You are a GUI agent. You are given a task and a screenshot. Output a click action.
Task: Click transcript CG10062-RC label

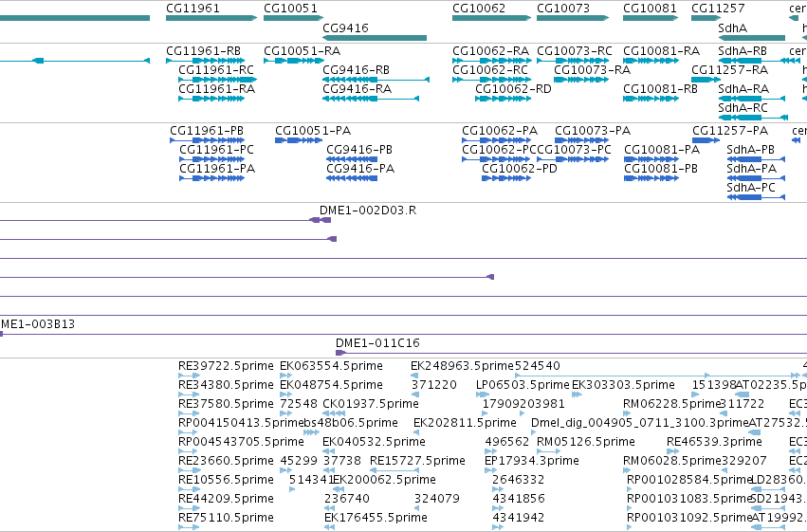(490, 70)
